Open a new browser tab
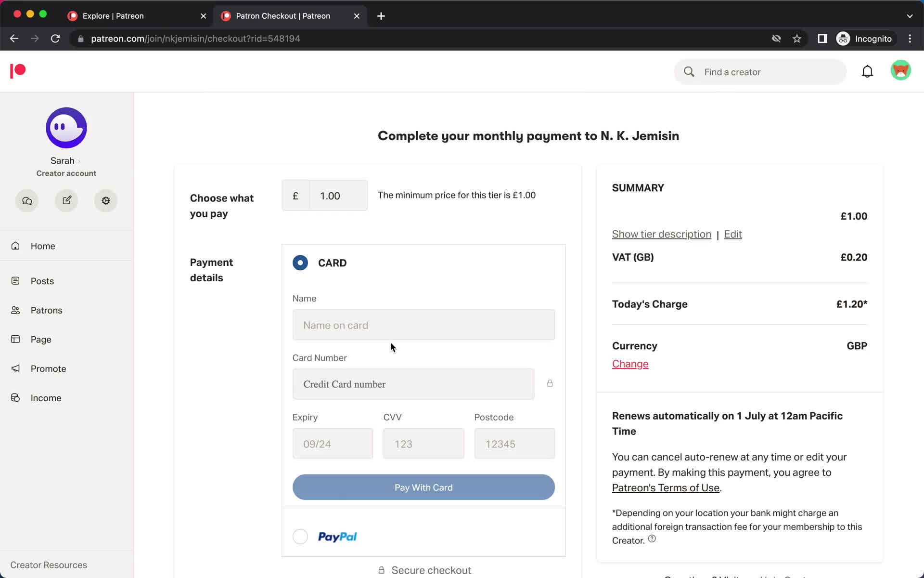The image size is (924, 578). click(x=381, y=16)
